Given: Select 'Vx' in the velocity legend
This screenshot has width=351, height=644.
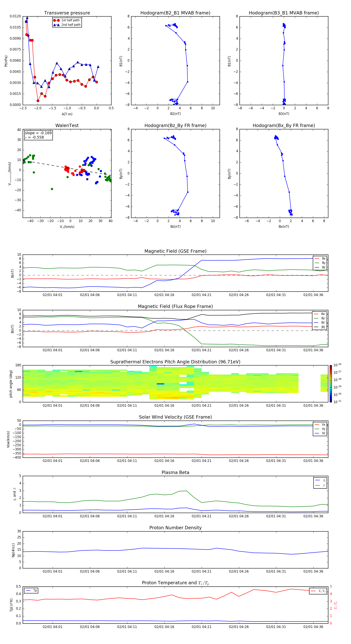Looking at the screenshot, I should tap(320, 424).
